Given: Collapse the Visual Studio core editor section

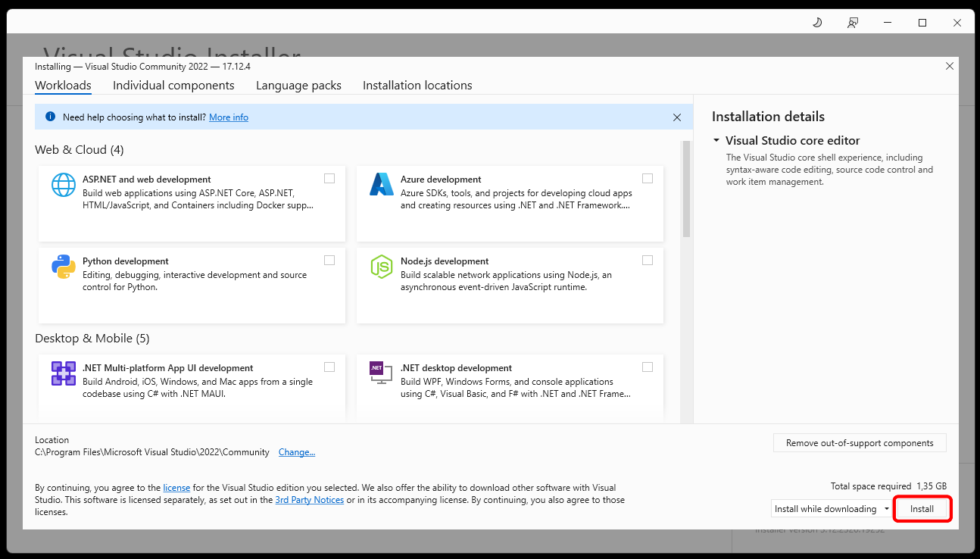Looking at the screenshot, I should (716, 141).
